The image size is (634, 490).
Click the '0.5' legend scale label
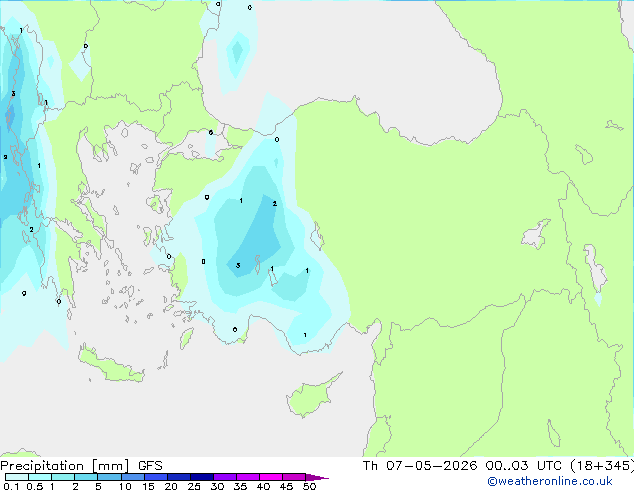coord(35,486)
